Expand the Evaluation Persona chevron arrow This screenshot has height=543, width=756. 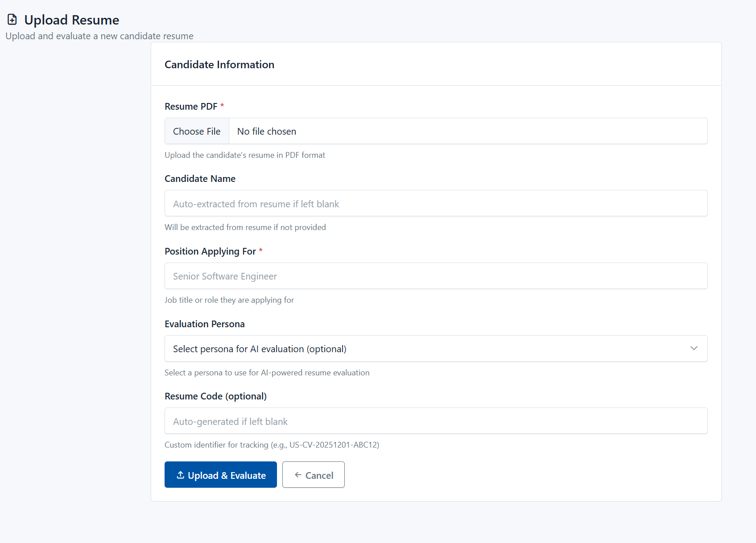(x=694, y=348)
